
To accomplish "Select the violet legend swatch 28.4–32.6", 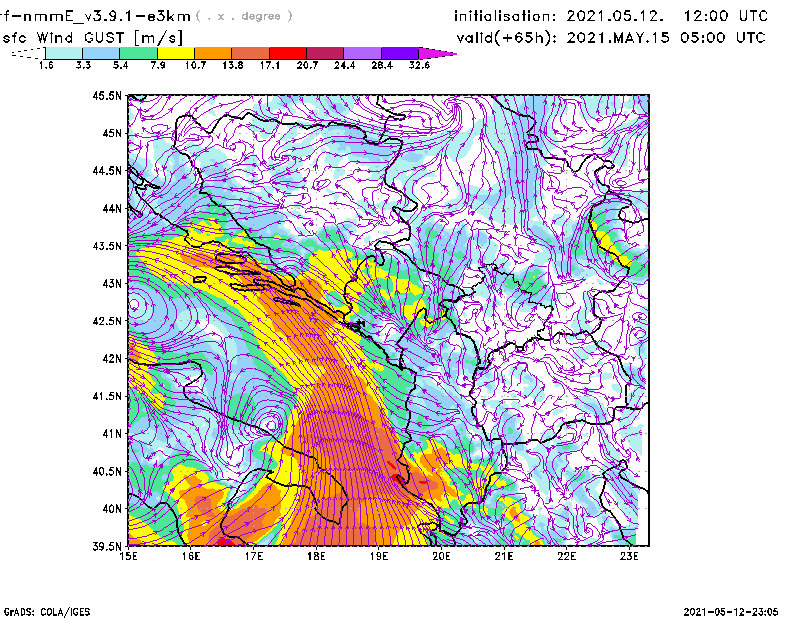I will [400, 53].
